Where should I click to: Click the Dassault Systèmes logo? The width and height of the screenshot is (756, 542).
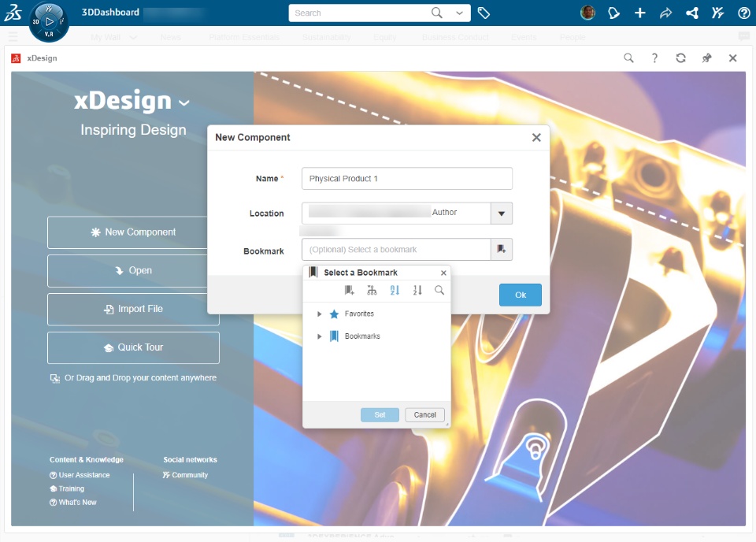click(13, 13)
